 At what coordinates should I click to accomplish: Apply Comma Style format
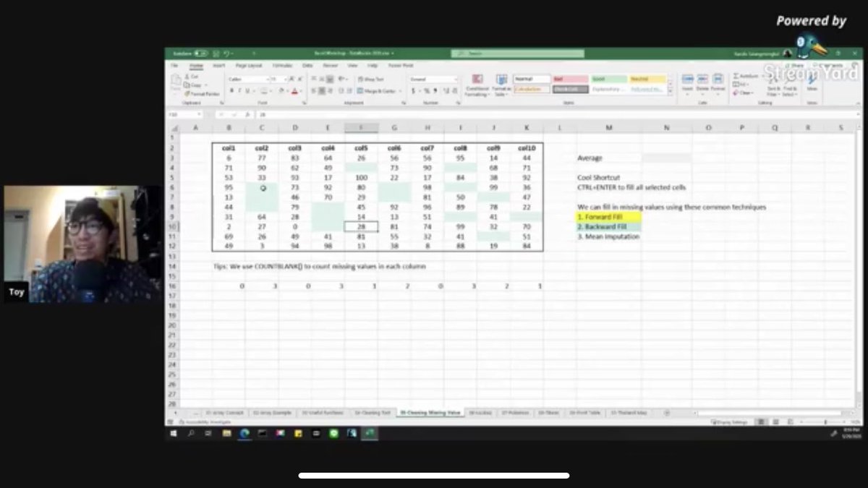435,91
